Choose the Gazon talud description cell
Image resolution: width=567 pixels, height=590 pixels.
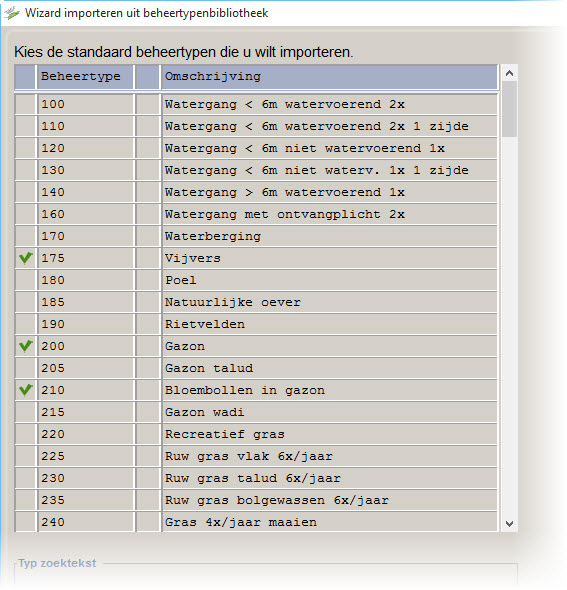[329, 368]
